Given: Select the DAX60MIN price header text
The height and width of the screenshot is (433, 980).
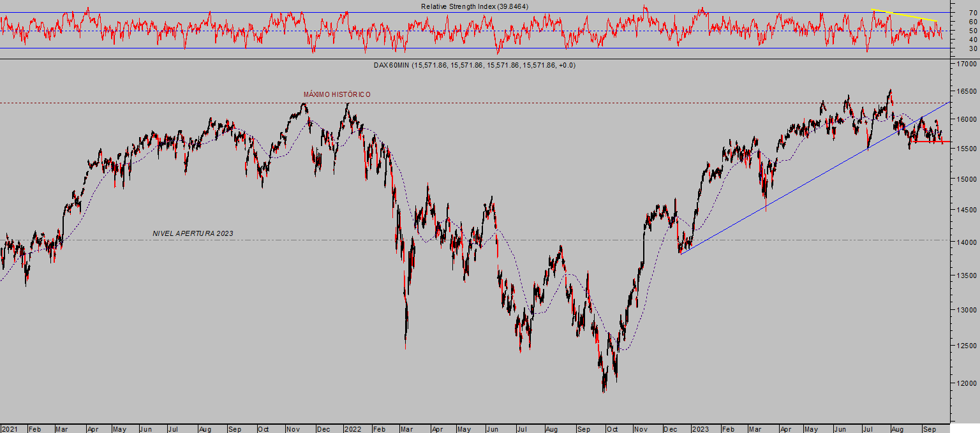Looking at the screenshot, I should [475, 65].
